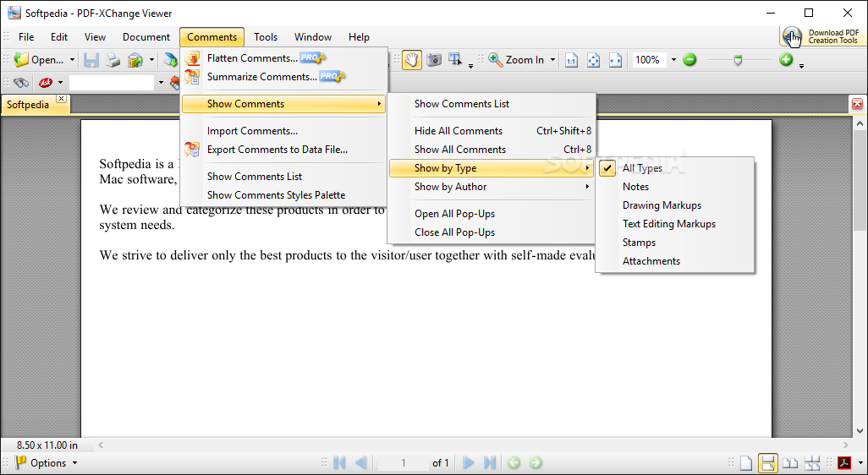Screen dimensions: 868x475
Task: Go to the next page
Action: coord(469,463)
